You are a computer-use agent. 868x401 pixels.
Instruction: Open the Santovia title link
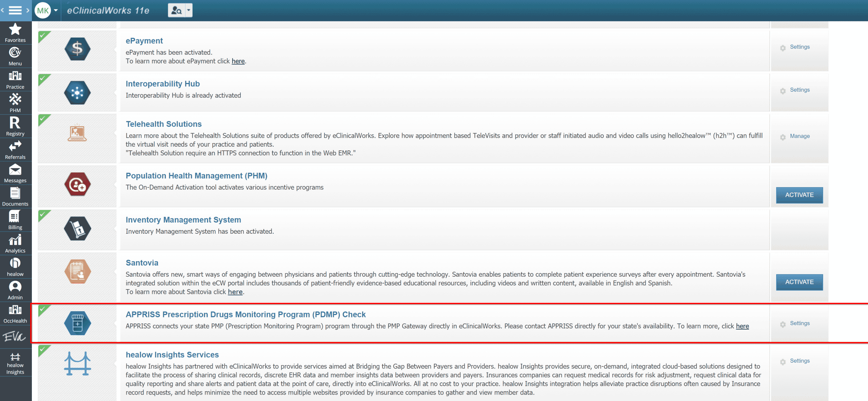click(x=142, y=263)
